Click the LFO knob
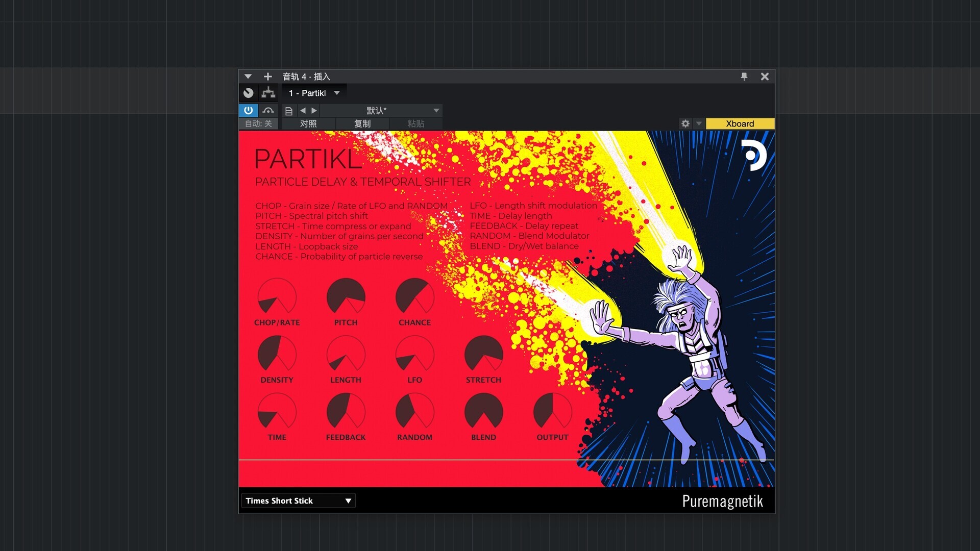 (x=414, y=354)
